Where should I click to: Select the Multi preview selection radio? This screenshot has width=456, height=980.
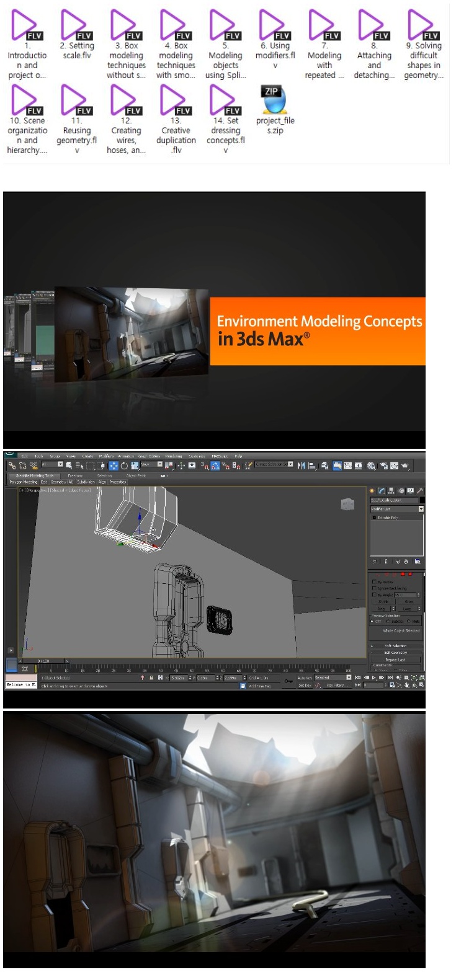tap(409, 621)
